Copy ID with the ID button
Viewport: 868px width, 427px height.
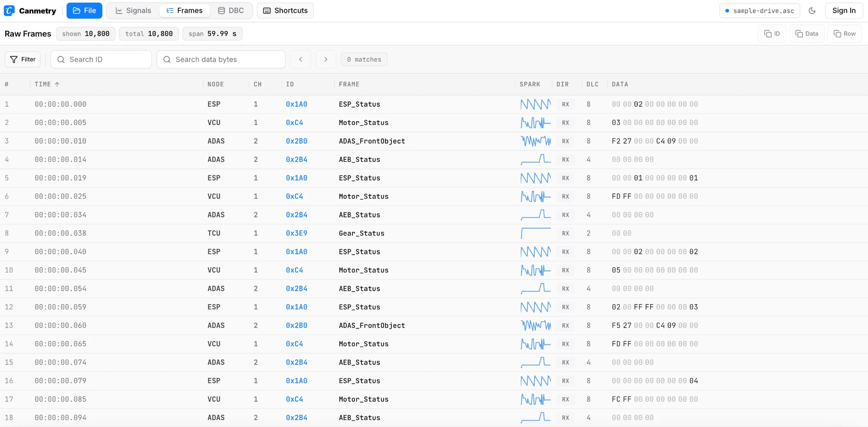772,34
